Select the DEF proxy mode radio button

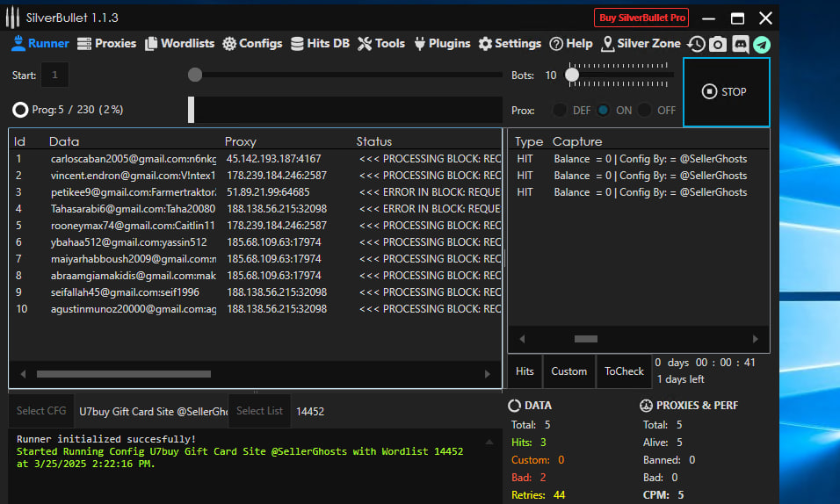[559, 111]
